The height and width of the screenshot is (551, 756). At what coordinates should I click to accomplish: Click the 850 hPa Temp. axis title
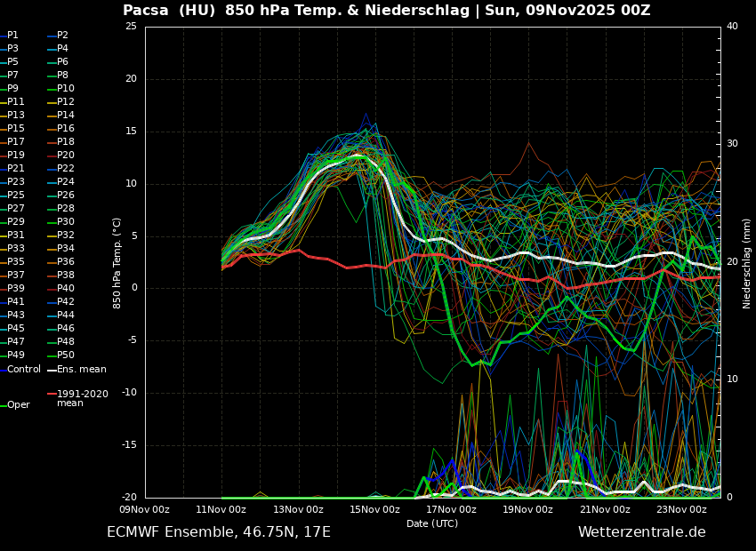(x=117, y=262)
